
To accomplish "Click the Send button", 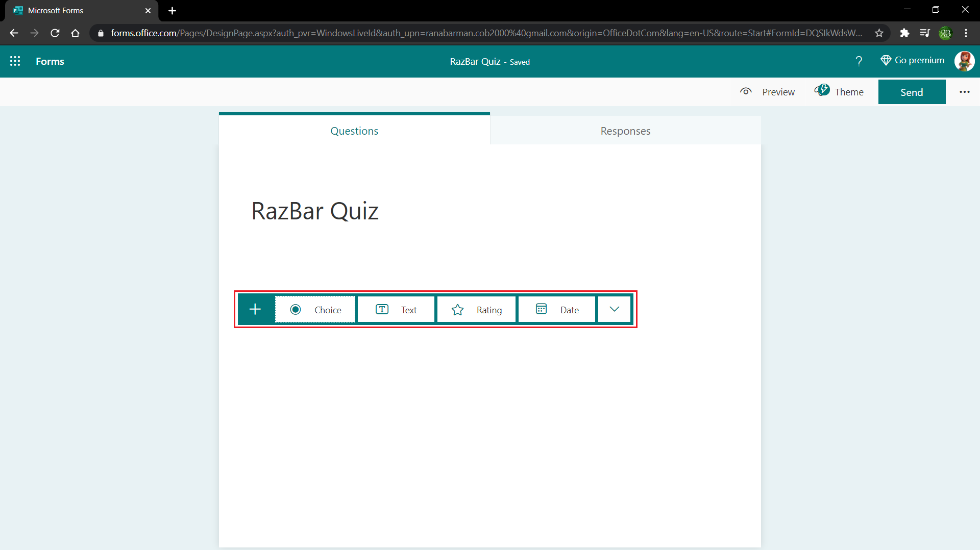I will click(x=912, y=92).
